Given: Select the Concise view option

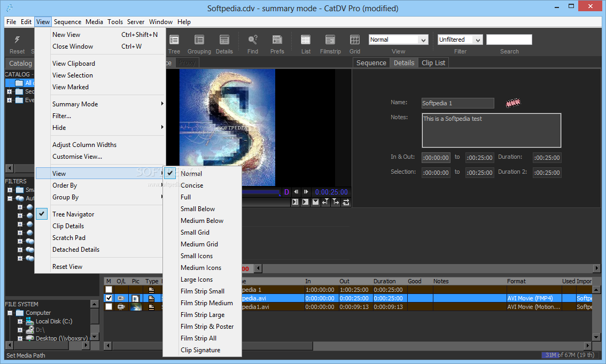Looking at the screenshot, I should [203, 185].
